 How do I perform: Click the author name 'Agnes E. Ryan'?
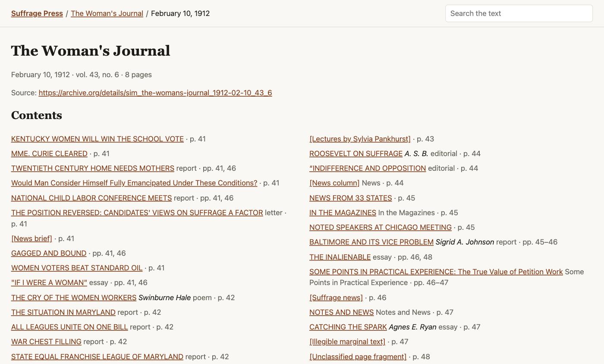click(412, 327)
